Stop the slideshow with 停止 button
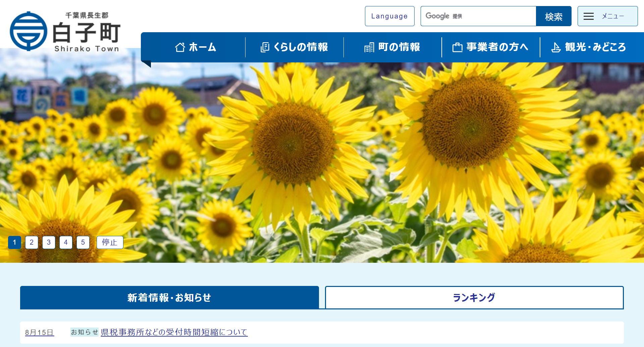The height and width of the screenshot is (347, 644). (110, 242)
